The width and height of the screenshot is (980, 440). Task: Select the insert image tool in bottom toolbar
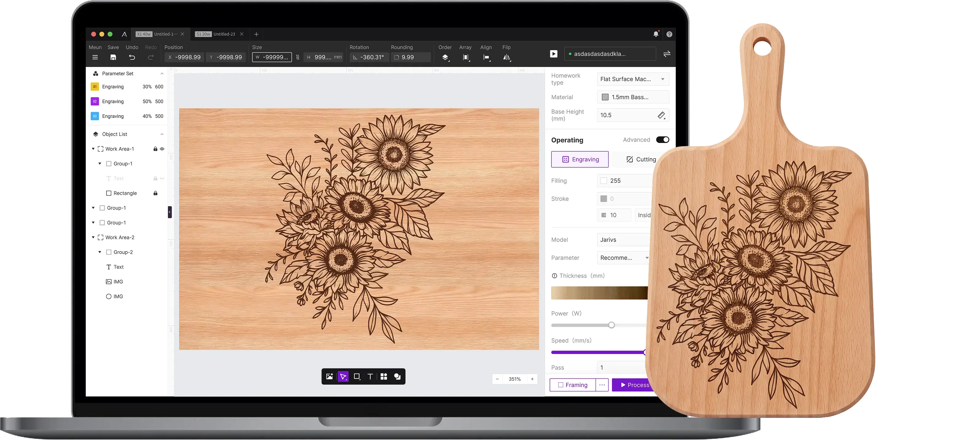pyautogui.click(x=329, y=376)
